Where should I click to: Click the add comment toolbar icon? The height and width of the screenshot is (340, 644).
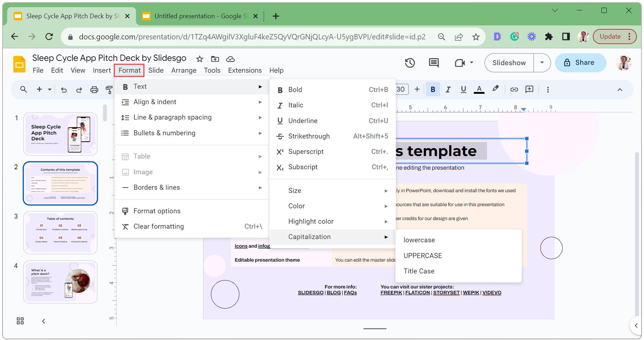tap(529, 89)
